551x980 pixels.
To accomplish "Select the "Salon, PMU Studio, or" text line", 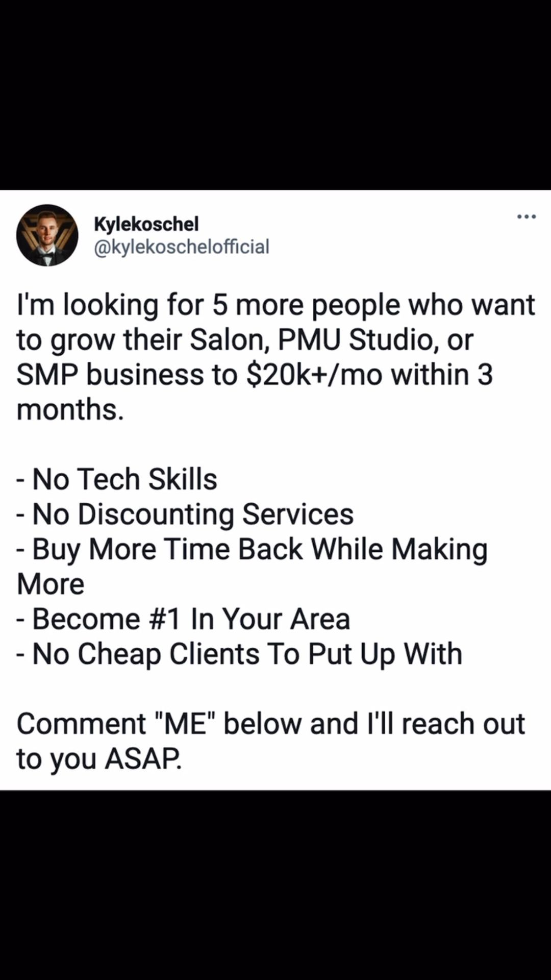I will tap(332, 340).
